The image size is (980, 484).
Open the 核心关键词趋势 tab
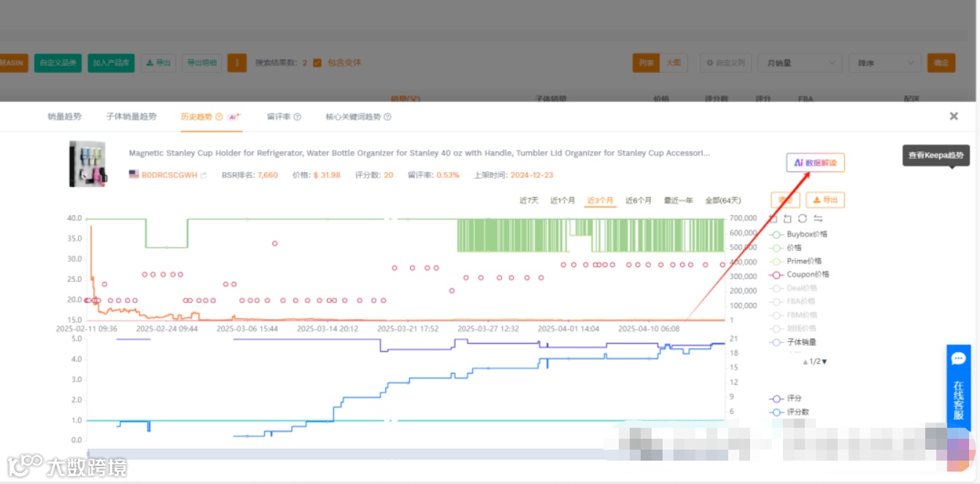(353, 117)
